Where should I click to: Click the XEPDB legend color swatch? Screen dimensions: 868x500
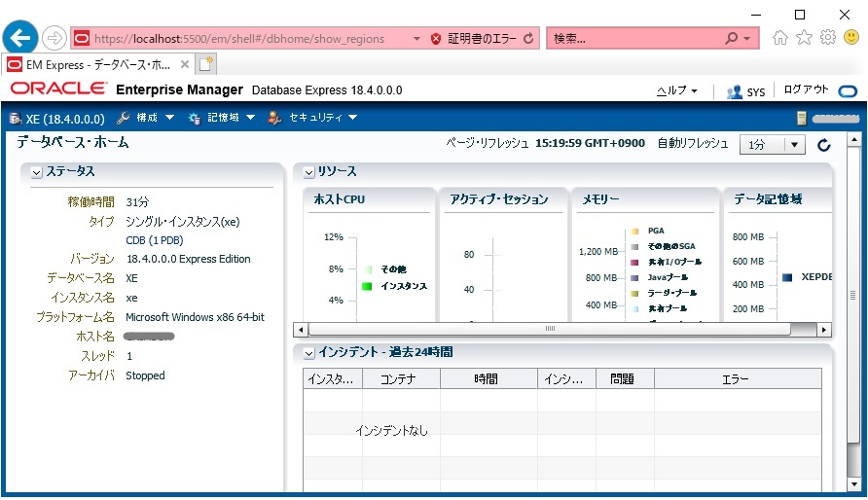pyautogui.click(x=787, y=277)
